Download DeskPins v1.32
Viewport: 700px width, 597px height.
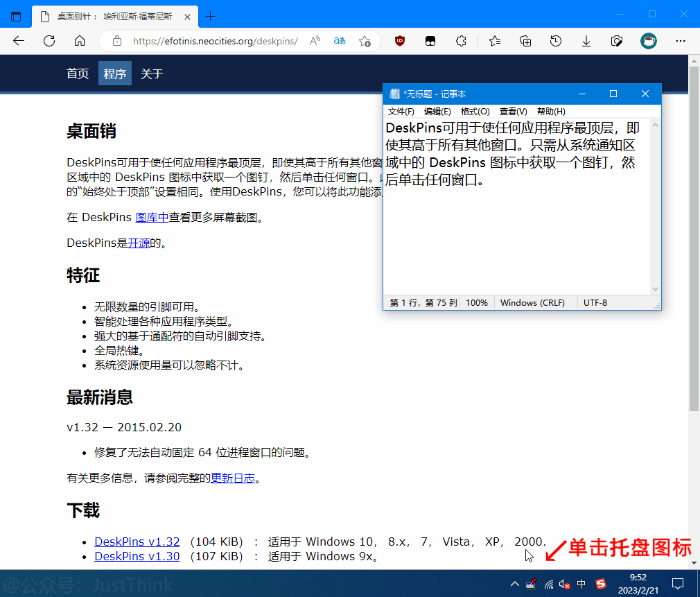(x=137, y=542)
